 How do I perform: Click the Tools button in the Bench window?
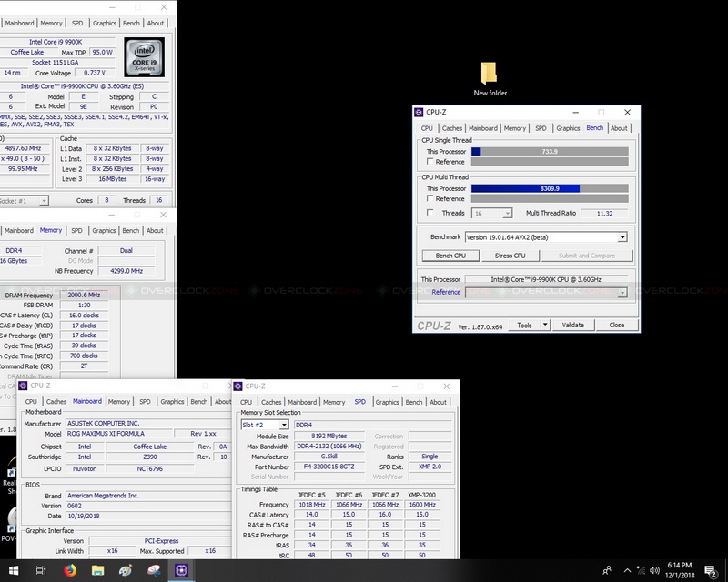[524, 325]
